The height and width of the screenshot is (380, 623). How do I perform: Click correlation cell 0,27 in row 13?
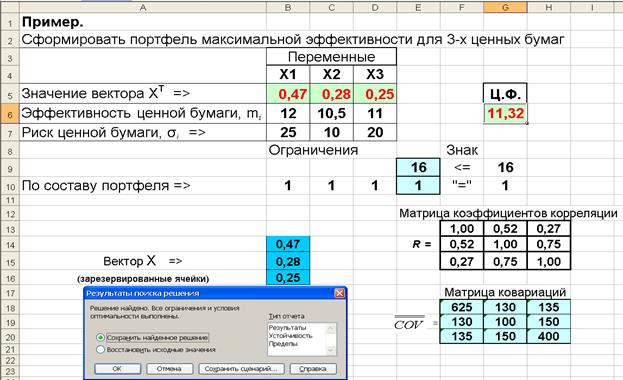pyautogui.click(x=549, y=229)
